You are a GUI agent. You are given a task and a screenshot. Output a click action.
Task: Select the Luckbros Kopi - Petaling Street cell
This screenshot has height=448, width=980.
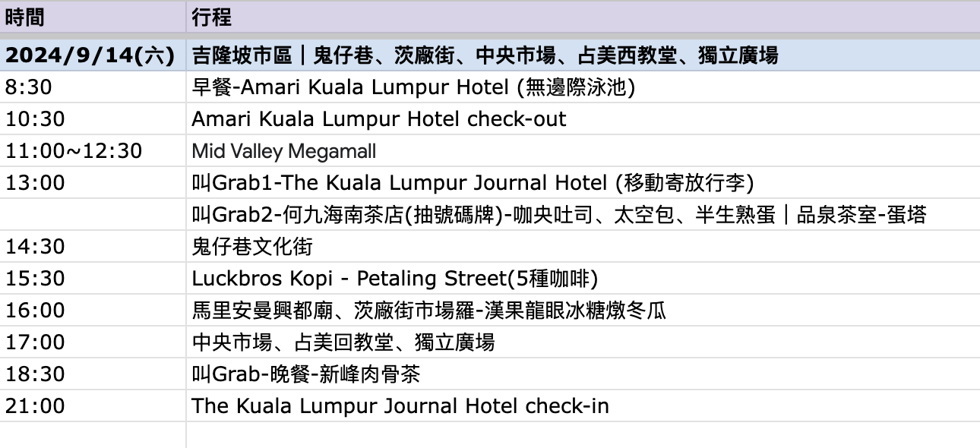[583, 279]
